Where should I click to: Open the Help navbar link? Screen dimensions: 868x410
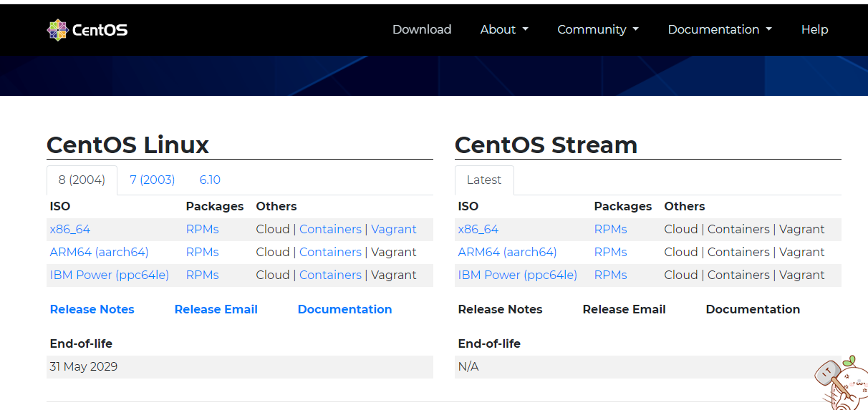[x=814, y=29]
